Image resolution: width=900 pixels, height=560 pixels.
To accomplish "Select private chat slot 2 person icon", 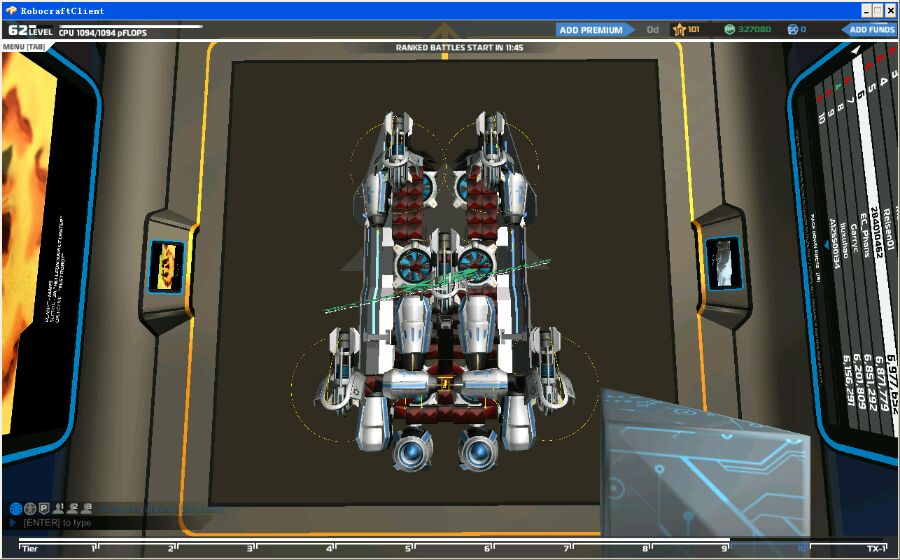I will point(72,508).
